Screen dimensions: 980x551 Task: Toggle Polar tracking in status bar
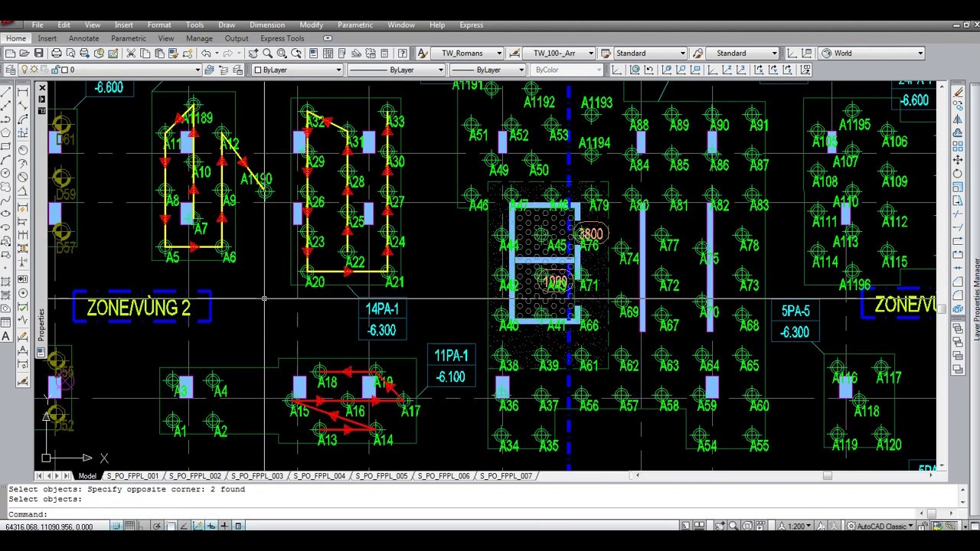point(157,526)
